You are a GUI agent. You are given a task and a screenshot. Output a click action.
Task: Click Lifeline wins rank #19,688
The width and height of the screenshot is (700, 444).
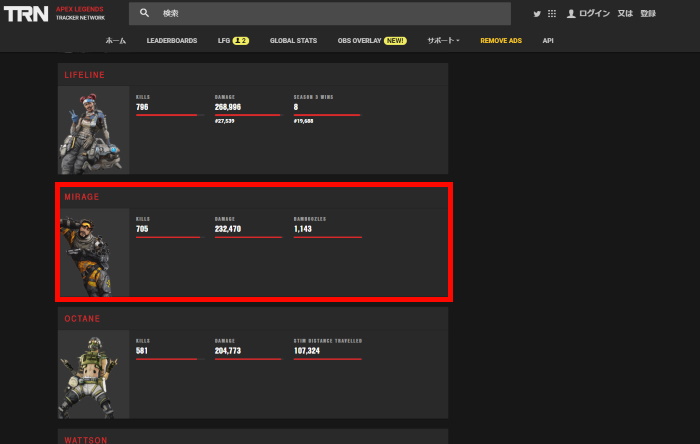[304, 121]
